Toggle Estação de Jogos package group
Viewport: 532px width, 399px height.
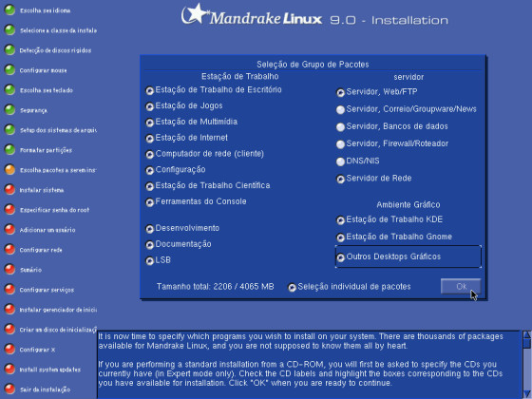point(150,106)
